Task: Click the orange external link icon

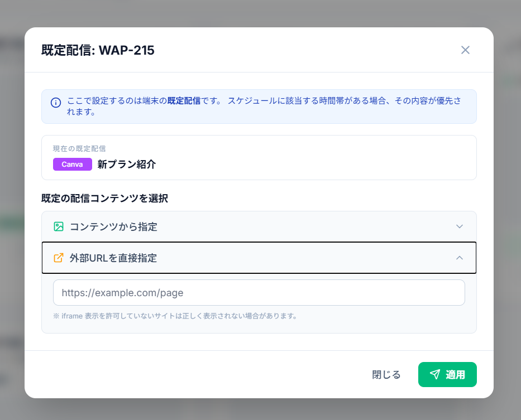Action: tap(59, 258)
